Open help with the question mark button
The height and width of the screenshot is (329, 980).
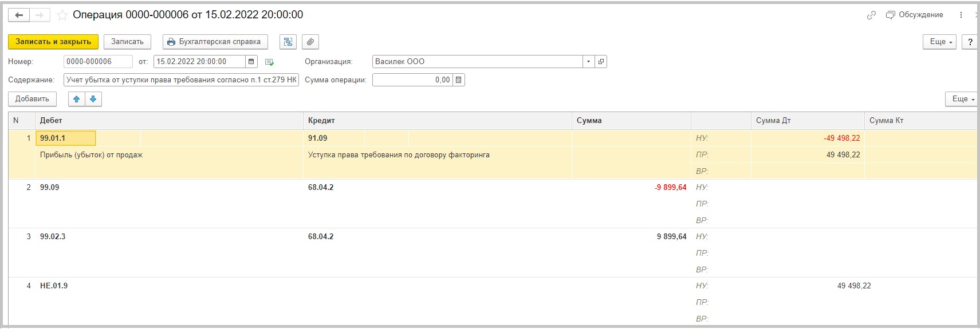pos(970,42)
